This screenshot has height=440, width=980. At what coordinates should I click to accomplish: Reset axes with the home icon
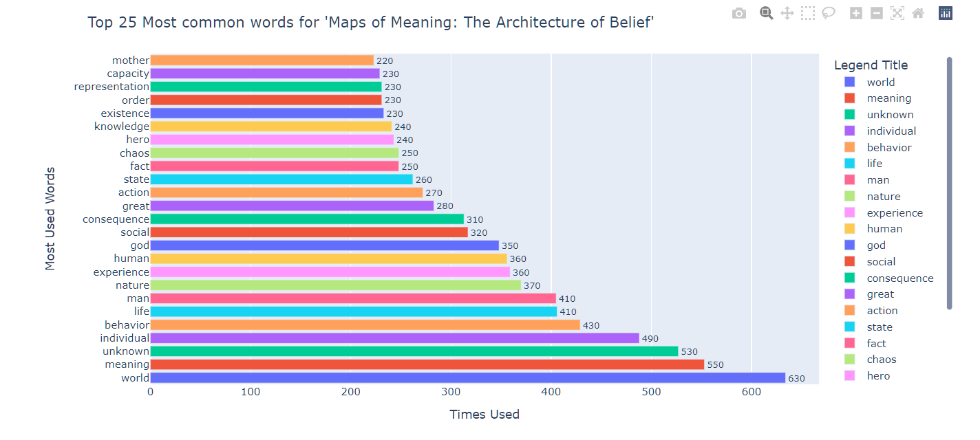(917, 13)
